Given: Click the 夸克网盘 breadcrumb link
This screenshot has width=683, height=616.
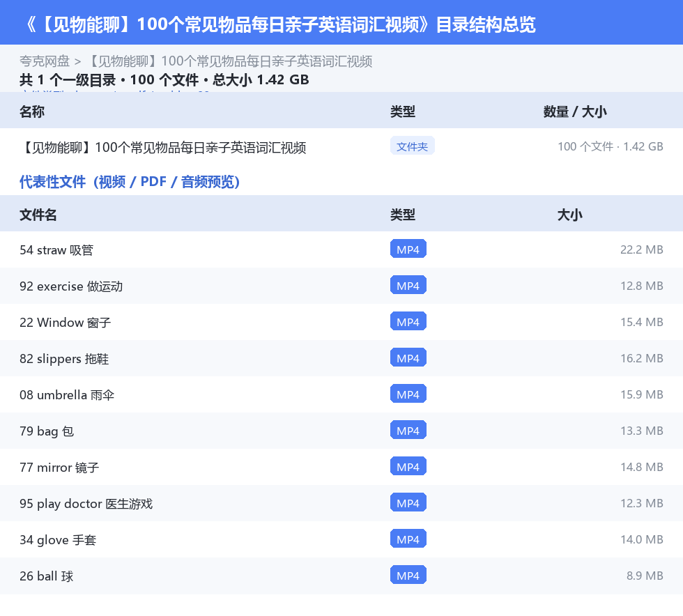Looking at the screenshot, I should click(45, 61).
